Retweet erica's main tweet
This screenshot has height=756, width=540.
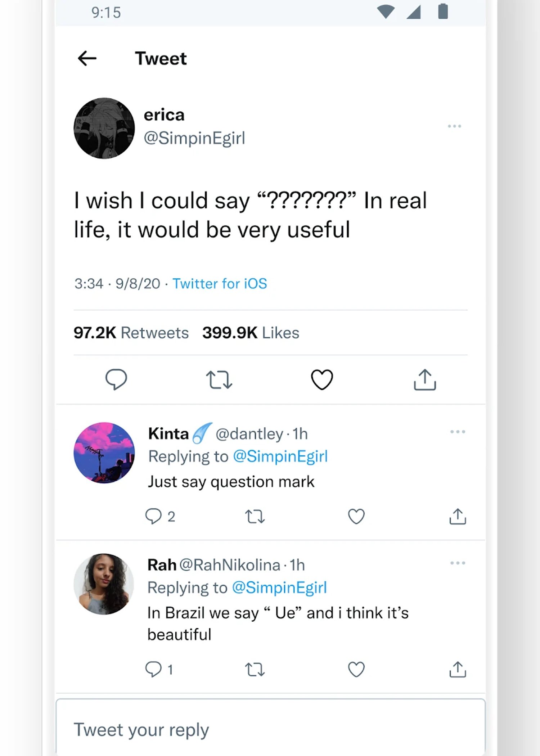click(219, 380)
